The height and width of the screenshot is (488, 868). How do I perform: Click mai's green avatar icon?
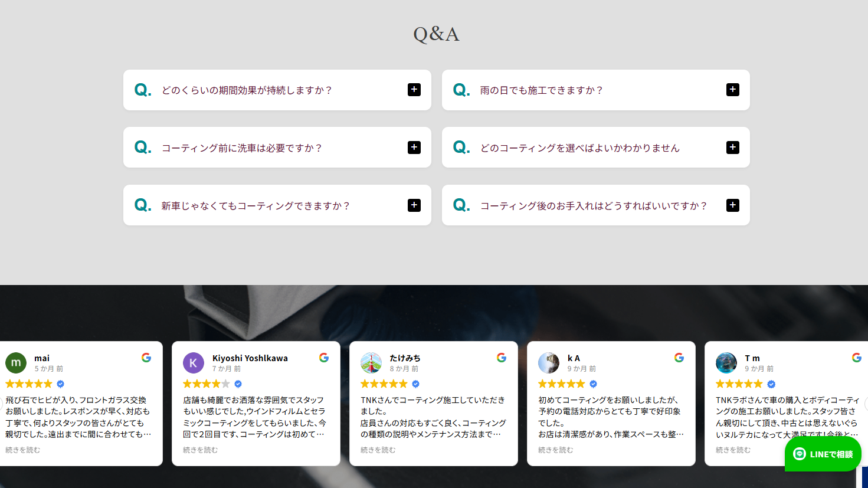16,363
